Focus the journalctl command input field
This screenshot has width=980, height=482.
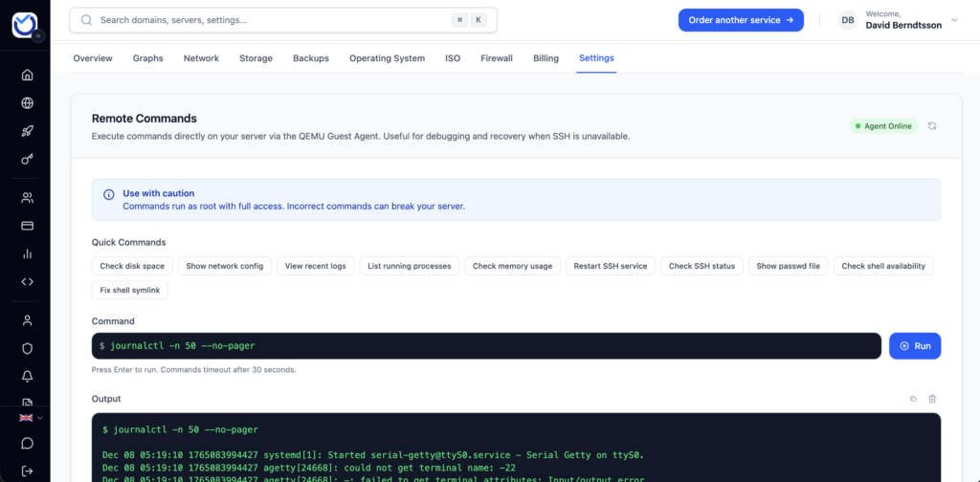point(486,345)
